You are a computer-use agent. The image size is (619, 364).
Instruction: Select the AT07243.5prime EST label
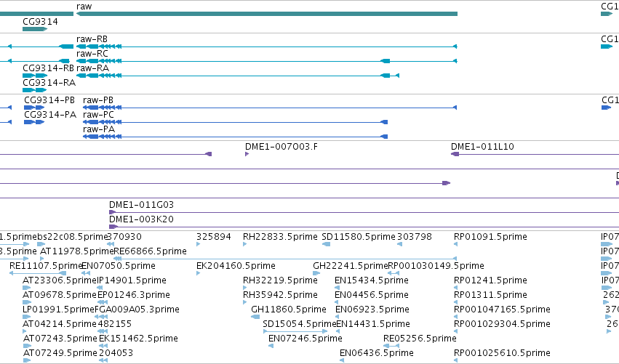(x=60, y=339)
